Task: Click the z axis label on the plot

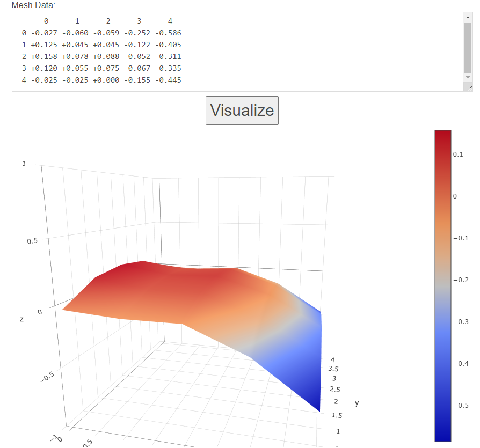Action: coord(20,320)
